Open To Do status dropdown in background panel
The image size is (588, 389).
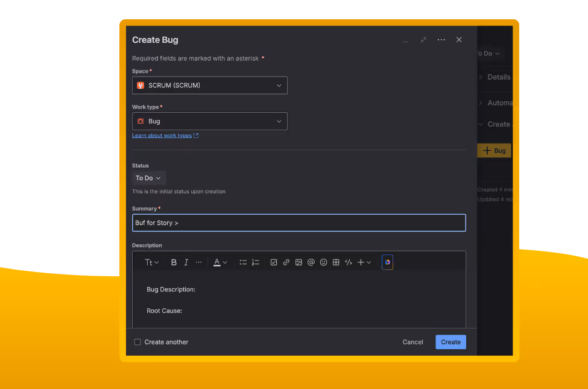(x=488, y=54)
